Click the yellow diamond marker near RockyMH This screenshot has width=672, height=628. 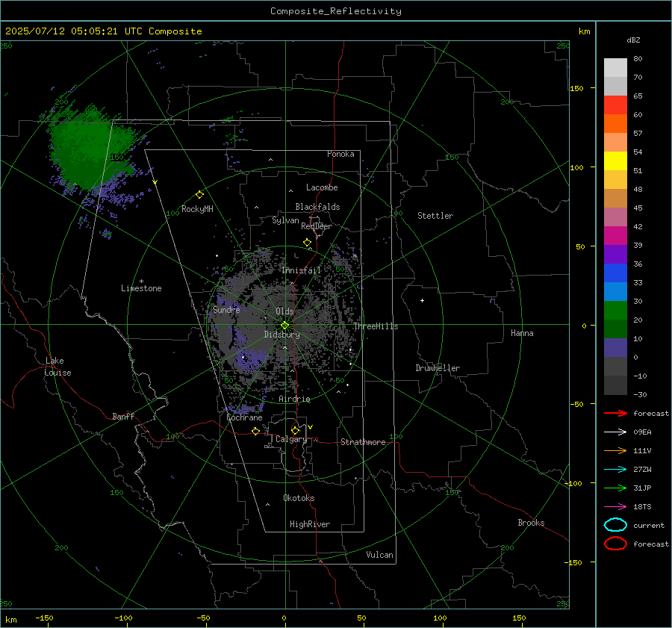pyautogui.click(x=199, y=195)
